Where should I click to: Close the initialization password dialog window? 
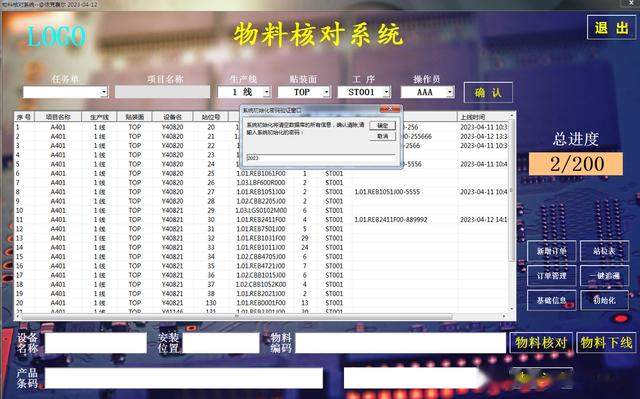390,109
